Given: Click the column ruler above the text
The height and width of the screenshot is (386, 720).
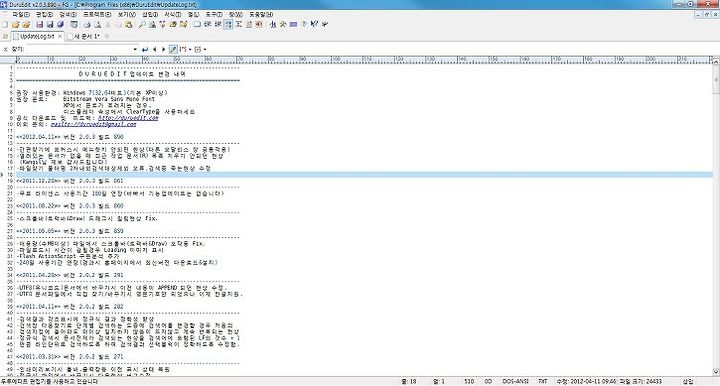Looking at the screenshot, I should point(364,60).
